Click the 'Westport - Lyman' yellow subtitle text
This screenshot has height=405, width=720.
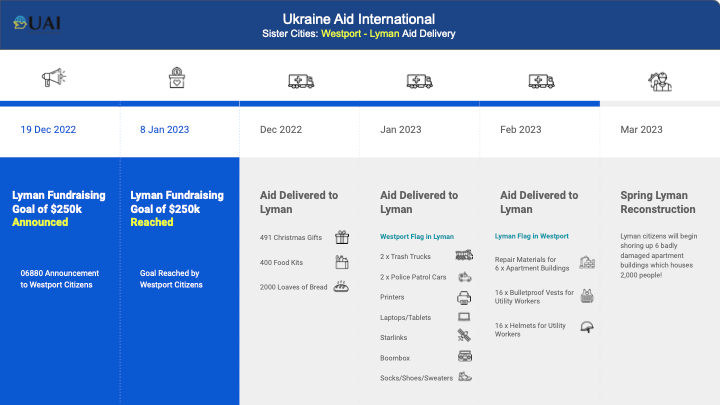[360, 34]
